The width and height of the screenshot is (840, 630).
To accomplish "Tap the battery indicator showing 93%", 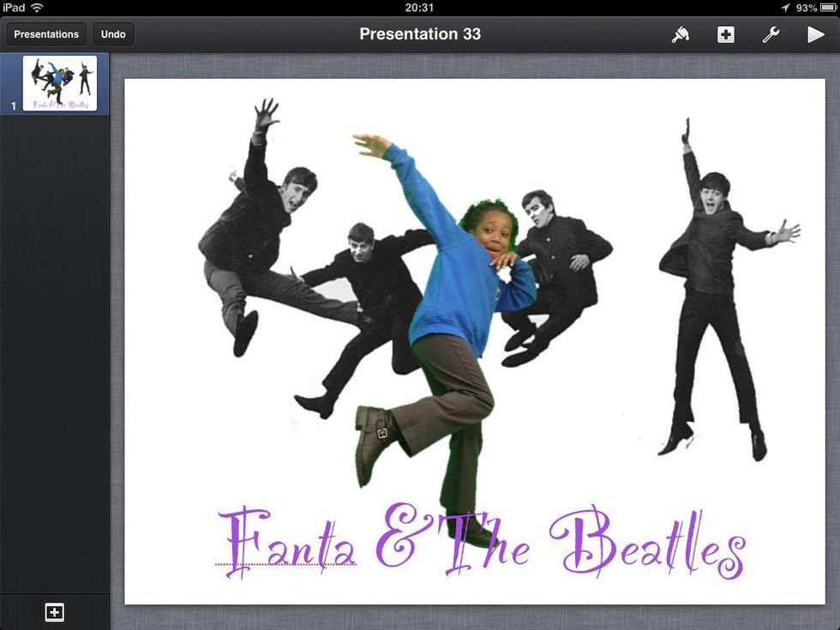I will [x=828, y=8].
